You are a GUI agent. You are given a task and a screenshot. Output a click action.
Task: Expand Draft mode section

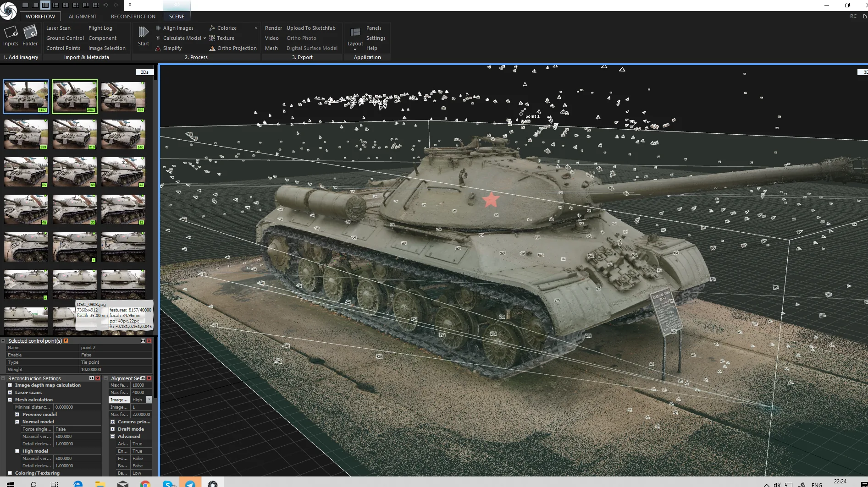tap(112, 429)
